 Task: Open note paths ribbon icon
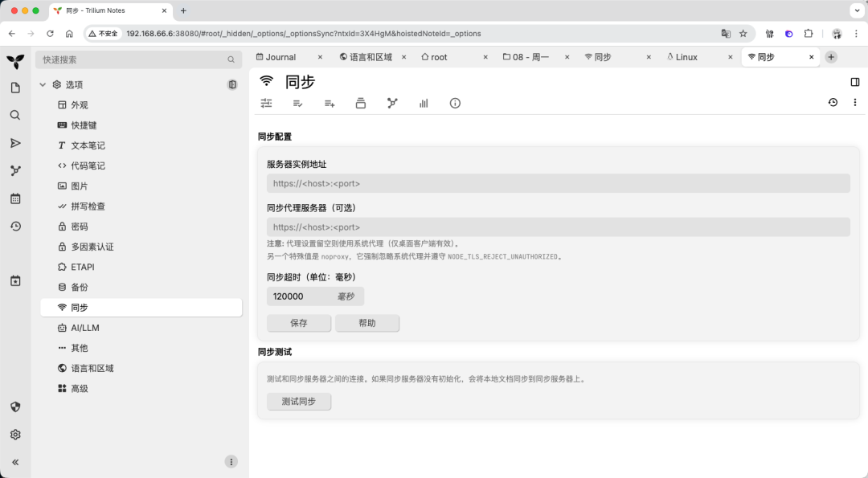click(360, 103)
